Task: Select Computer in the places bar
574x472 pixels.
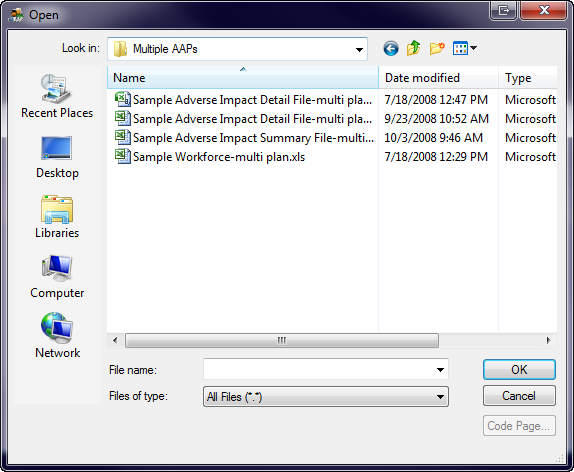Action: tap(57, 277)
